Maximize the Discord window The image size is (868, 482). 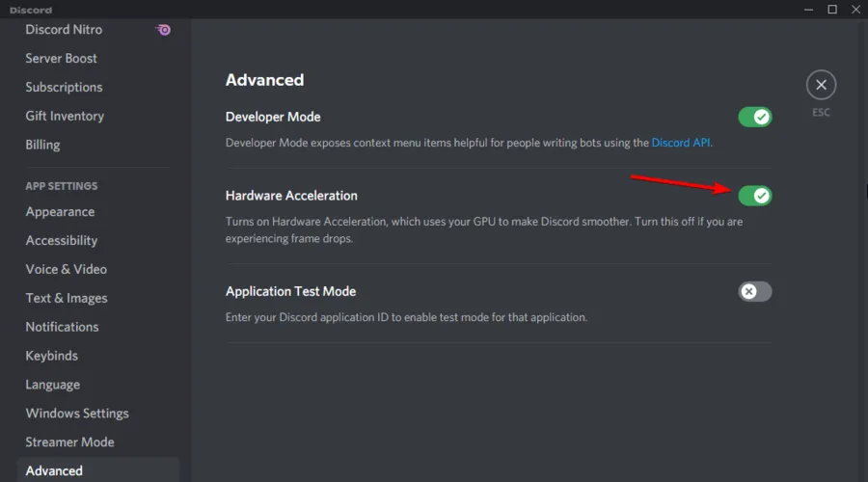831,10
